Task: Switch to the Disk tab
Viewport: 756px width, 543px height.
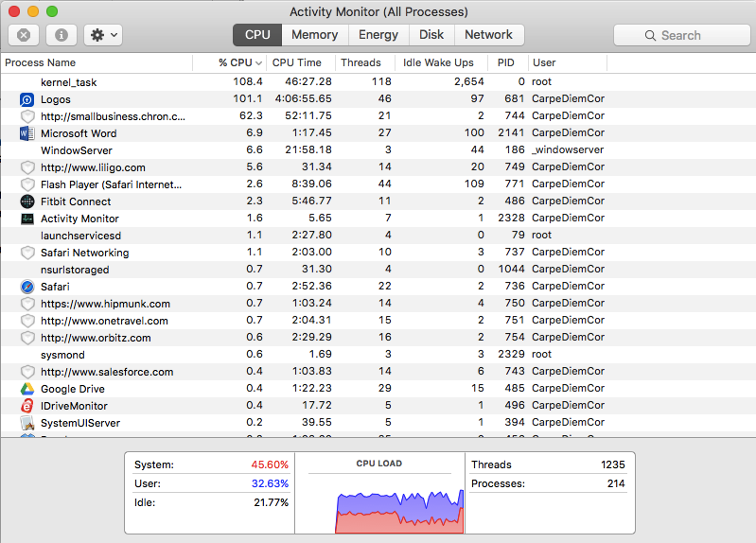Action: tap(431, 35)
